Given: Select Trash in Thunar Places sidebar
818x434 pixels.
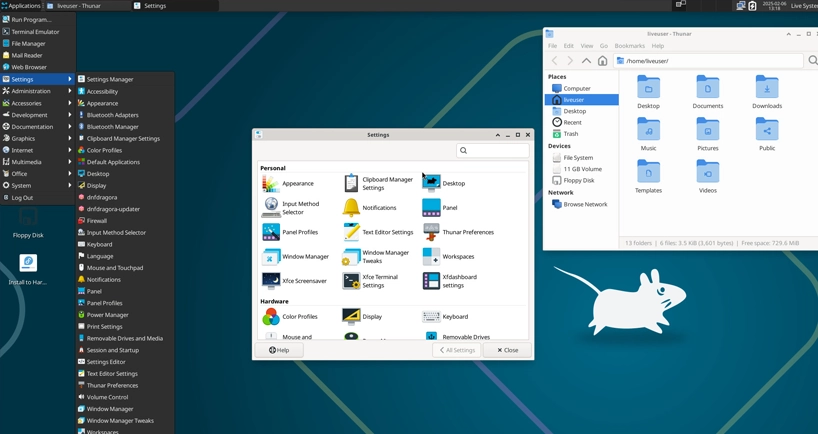Looking at the screenshot, I should pyautogui.click(x=570, y=133).
